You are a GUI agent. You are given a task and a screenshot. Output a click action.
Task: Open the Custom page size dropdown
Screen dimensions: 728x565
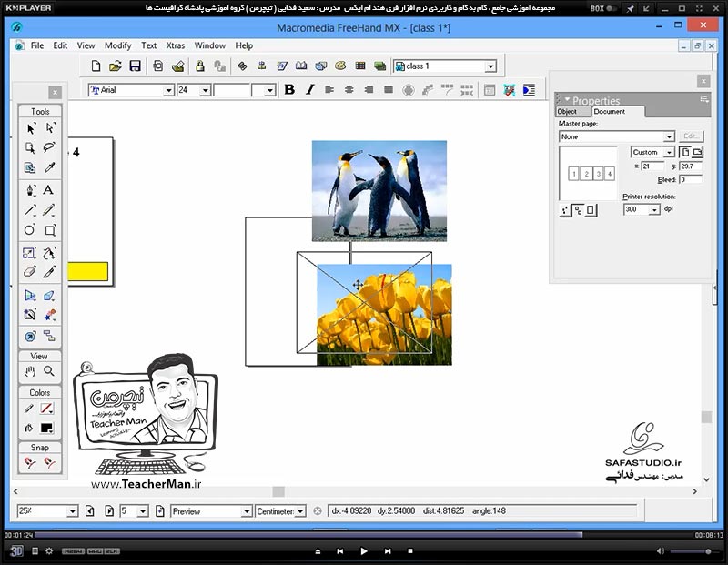tap(669, 152)
